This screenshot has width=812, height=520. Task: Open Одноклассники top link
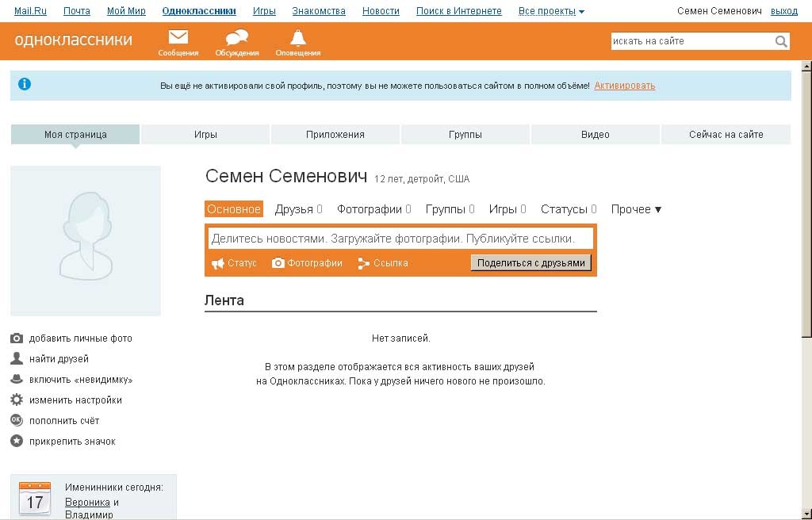pyautogui.click(x=199, y=11)
